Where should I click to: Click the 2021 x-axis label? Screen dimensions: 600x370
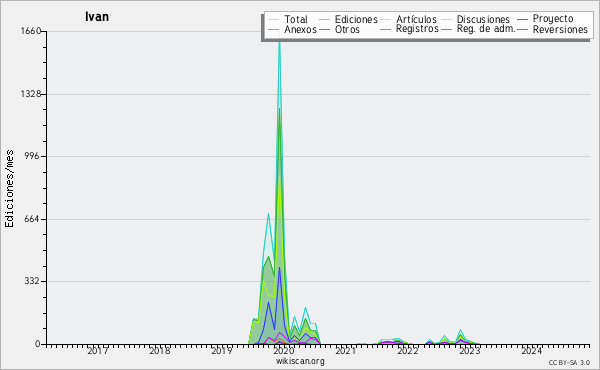click(346, 350)
